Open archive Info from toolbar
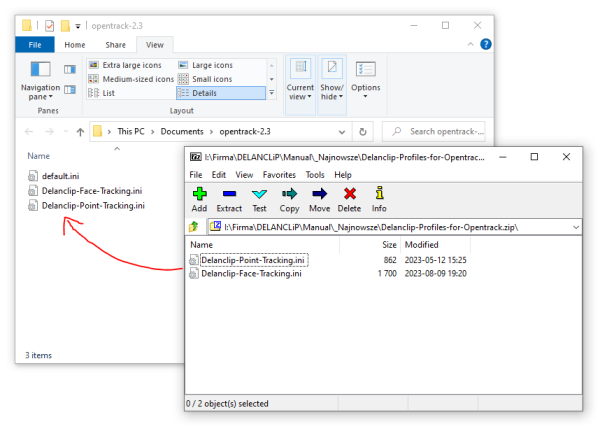The width and height of the screenshot is (600, 431). 379,200
